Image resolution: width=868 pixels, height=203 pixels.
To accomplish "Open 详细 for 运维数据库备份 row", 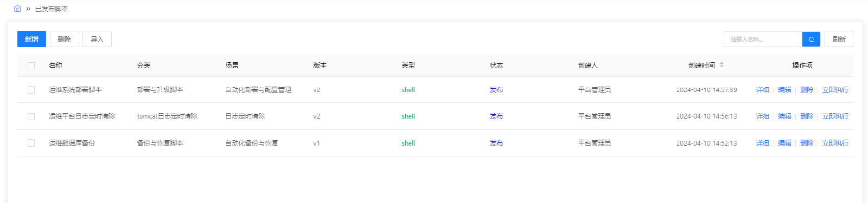I will [x=763, y=143].
